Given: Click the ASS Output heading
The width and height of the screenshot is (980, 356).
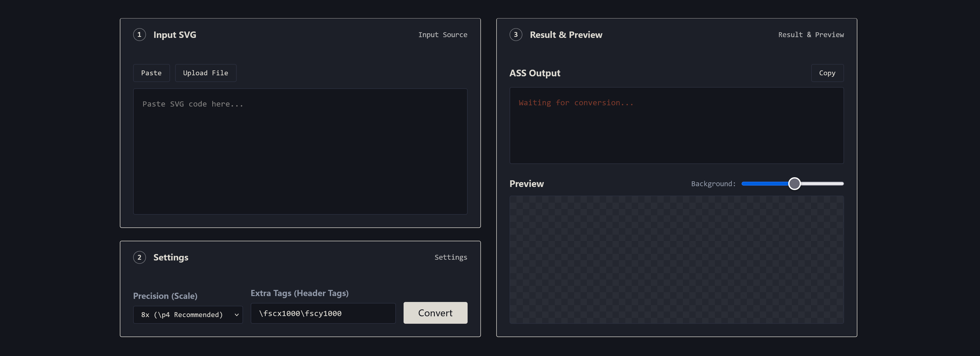Looking at the screenshot, I should (x=534, y=73).
